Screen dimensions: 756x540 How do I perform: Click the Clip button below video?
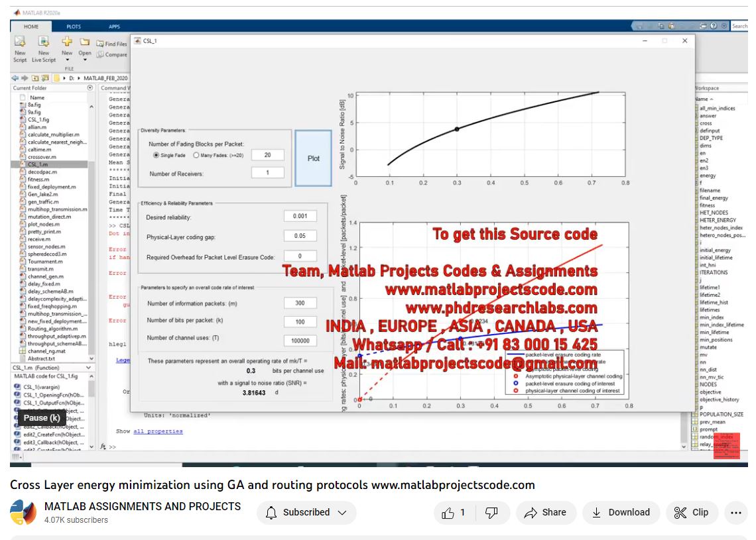pyautogui.click(x=692, y=513)
